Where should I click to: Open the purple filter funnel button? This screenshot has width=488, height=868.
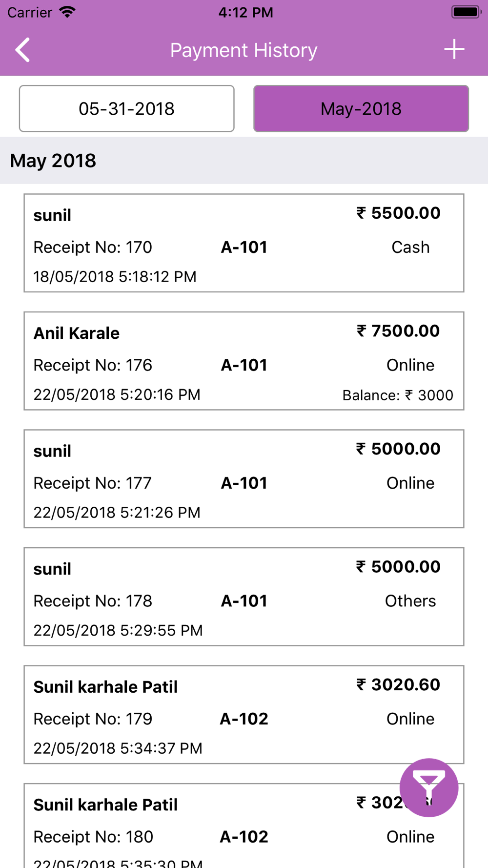[428, 787]
